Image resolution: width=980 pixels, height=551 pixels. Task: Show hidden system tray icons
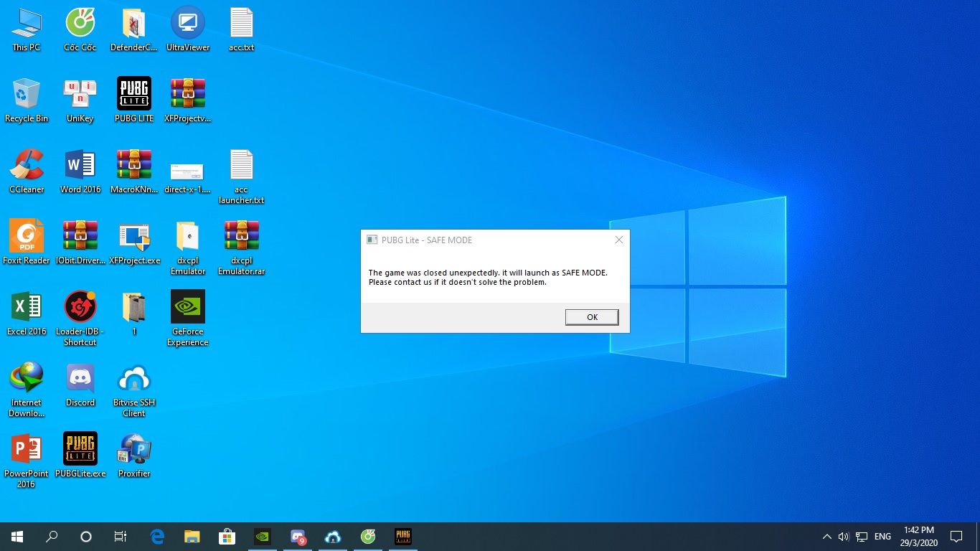[826, 537]
